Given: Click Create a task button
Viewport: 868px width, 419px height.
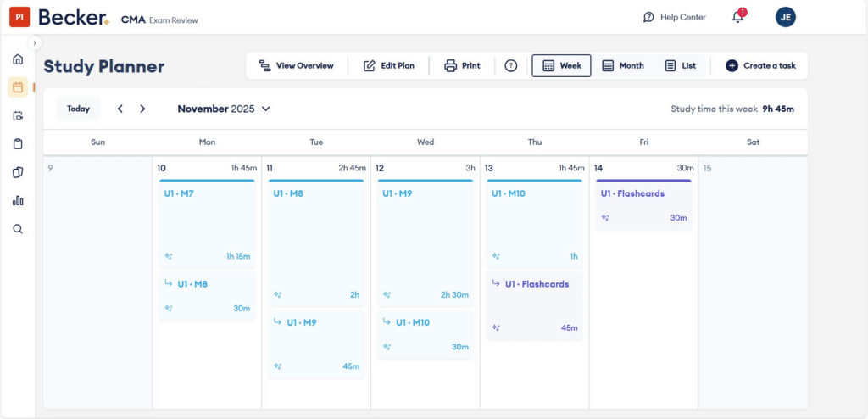Looking at the screenshot, I should 760,65.
